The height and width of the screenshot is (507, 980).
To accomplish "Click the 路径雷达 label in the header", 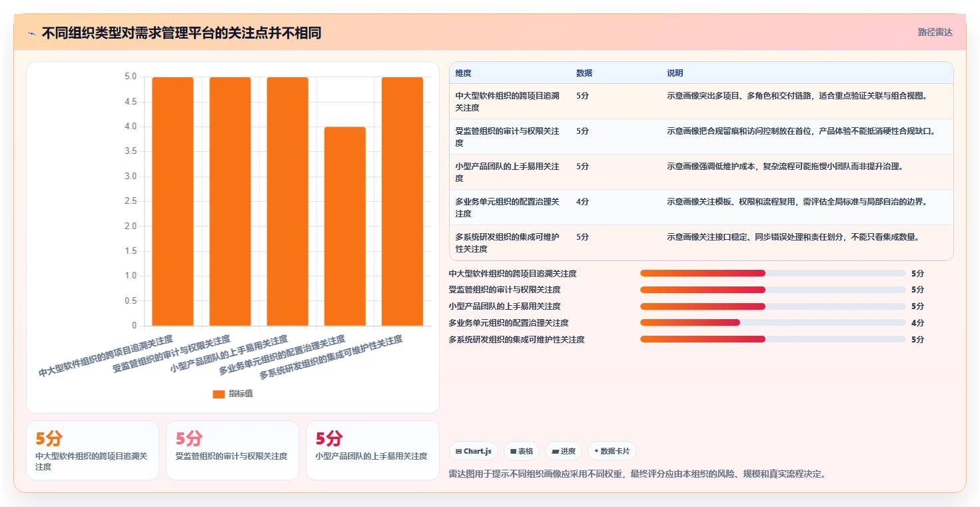I will click(x=935, y=32).
